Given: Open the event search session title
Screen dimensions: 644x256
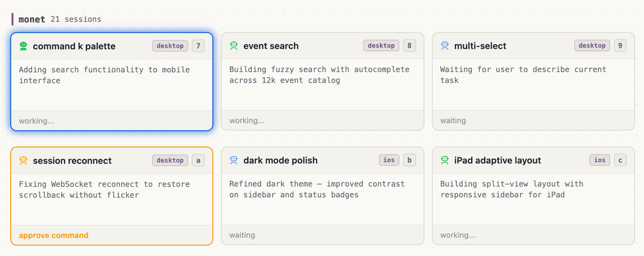Looking at the screenshot, I should coord(271,46).
